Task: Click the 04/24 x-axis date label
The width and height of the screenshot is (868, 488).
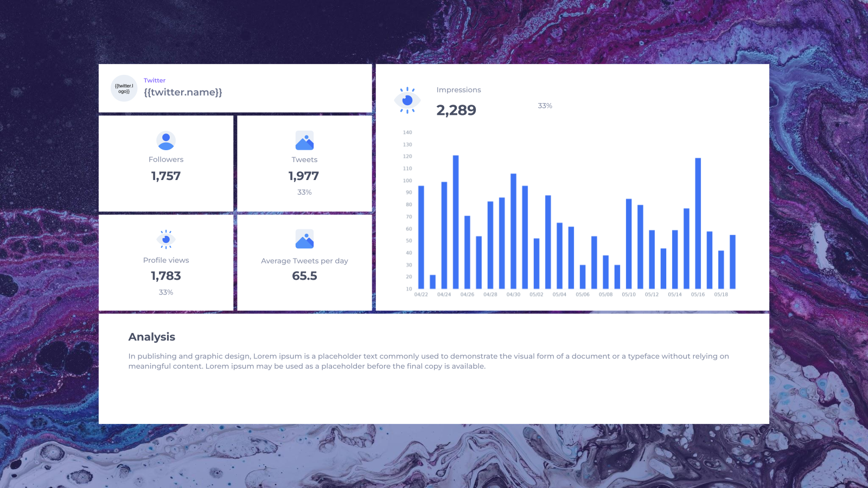Action: click(x=444, y=294)
